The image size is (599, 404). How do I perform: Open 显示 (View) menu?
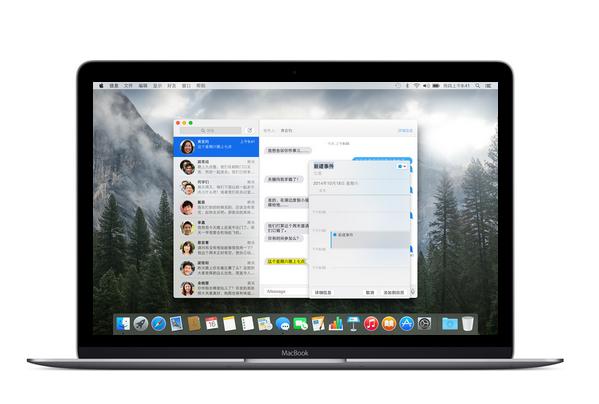(x=157, y=86)
